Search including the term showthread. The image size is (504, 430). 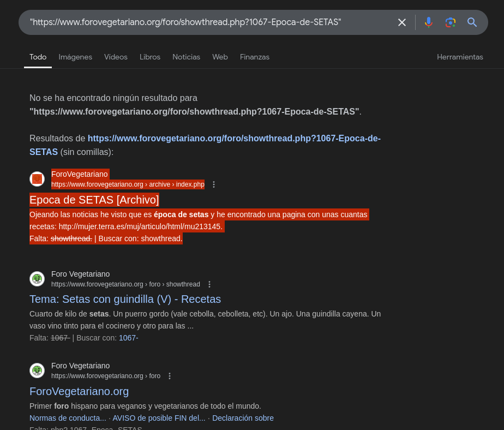pos(161,238)
